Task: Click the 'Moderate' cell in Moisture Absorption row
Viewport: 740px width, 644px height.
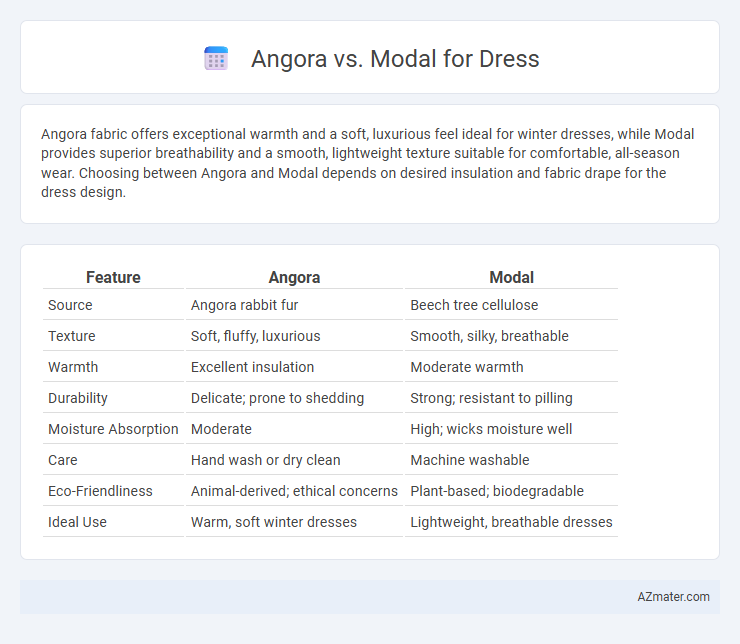Action: (221, 429)
